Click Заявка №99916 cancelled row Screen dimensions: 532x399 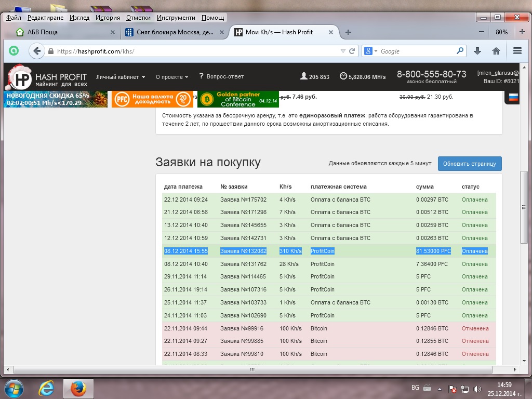(x=328, y=328)
